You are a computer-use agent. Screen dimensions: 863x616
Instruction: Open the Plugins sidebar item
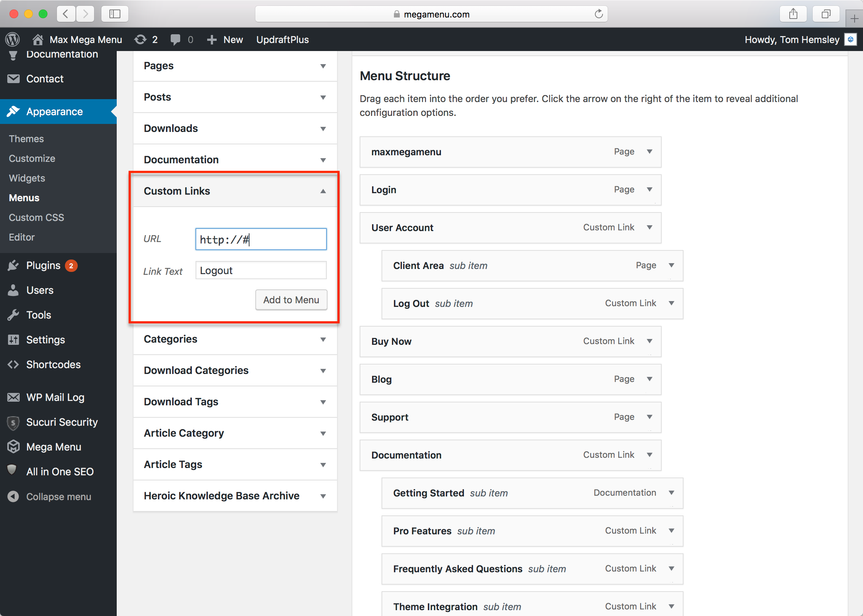tap(43, 265)
